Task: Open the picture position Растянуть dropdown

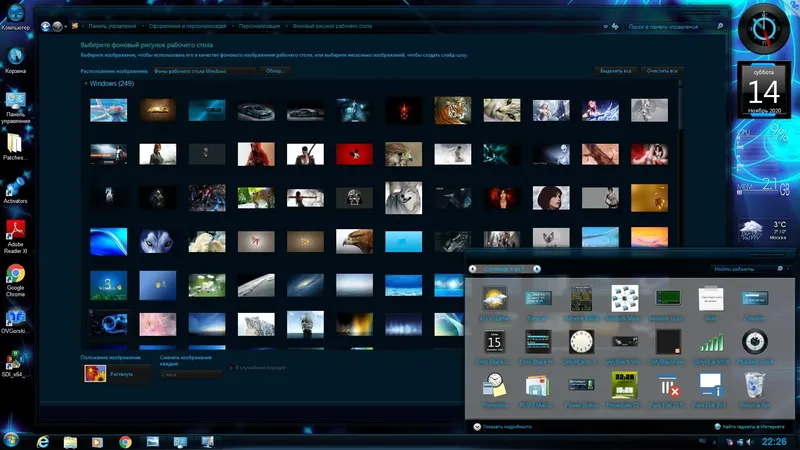Action: click(117, 373)
